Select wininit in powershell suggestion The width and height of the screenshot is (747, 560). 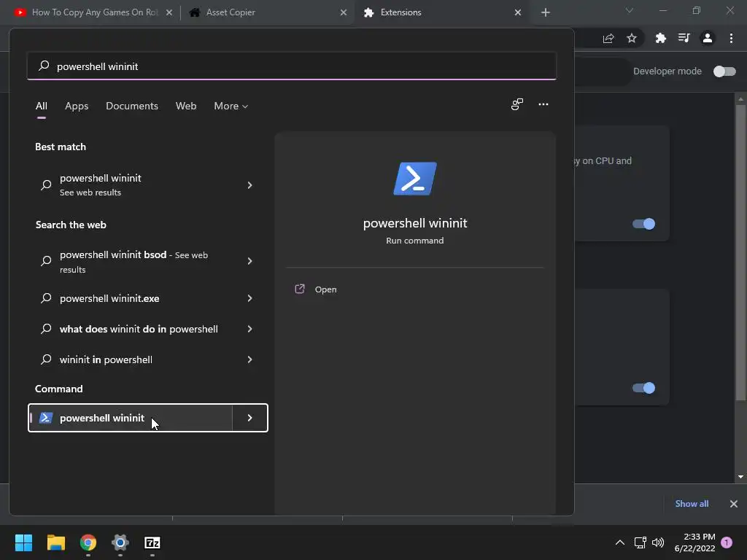131,359
